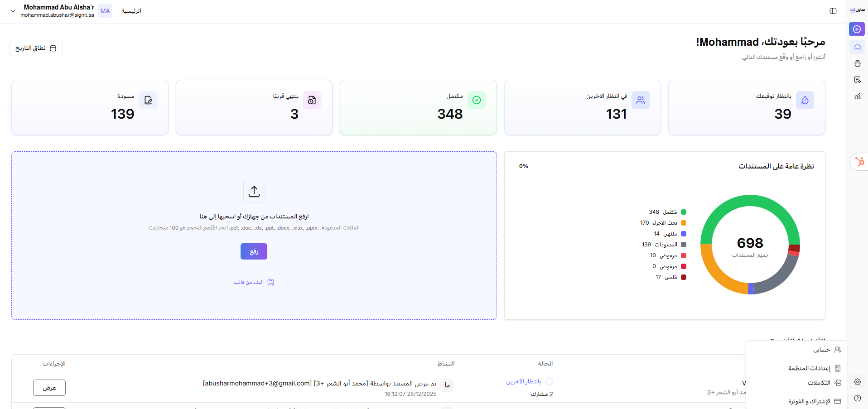The image size is (868, 409).
Task: Select إعدادات المنظمة from the settings menu
Action: pos(809,368)
